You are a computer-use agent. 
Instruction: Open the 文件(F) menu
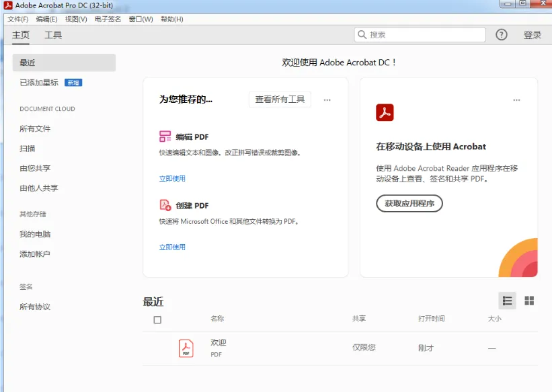point(18,19)
